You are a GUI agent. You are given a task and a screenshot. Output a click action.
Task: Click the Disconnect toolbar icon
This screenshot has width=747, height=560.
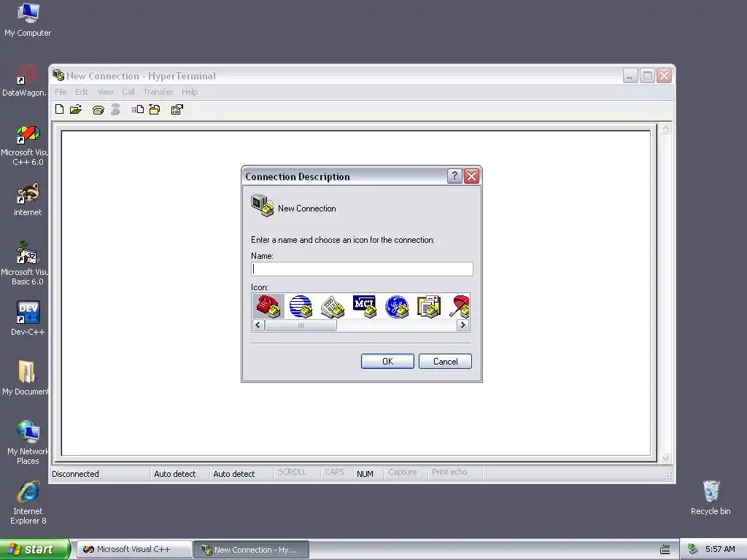tap(115, 109)
